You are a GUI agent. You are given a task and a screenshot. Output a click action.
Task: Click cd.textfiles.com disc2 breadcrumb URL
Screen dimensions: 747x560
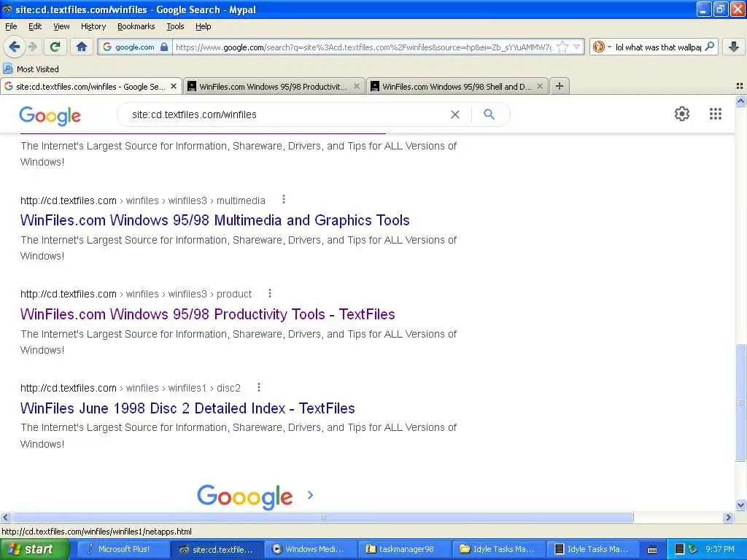tap(130, 388)
